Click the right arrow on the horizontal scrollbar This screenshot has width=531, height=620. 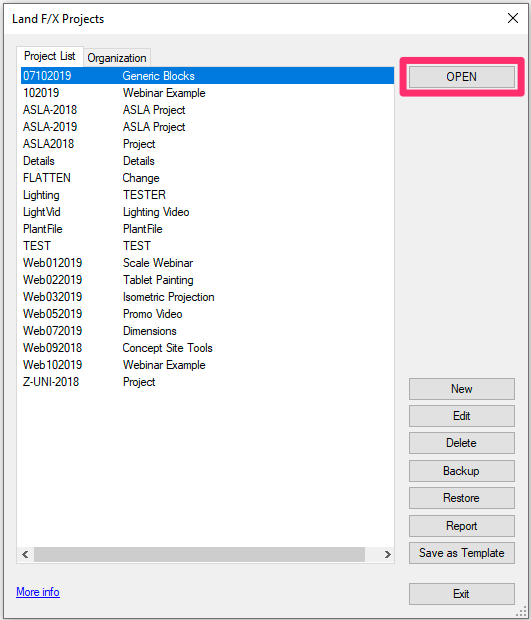[x=387, y=555]
